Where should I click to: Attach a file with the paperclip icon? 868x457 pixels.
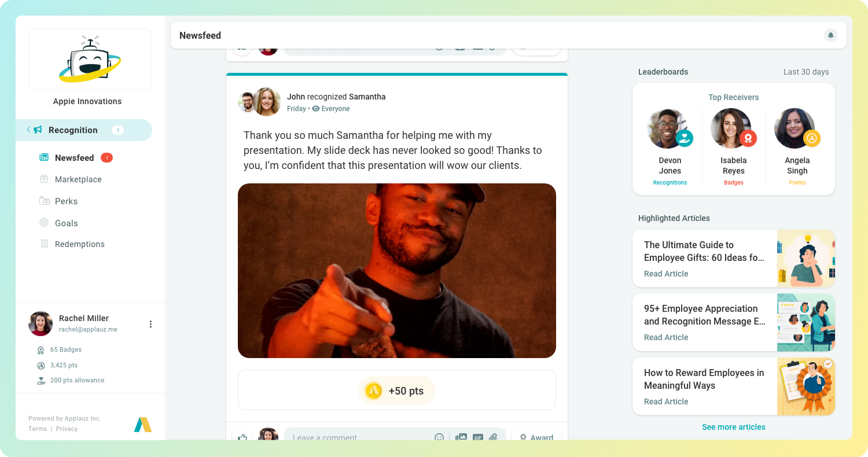tap(494, 437)
